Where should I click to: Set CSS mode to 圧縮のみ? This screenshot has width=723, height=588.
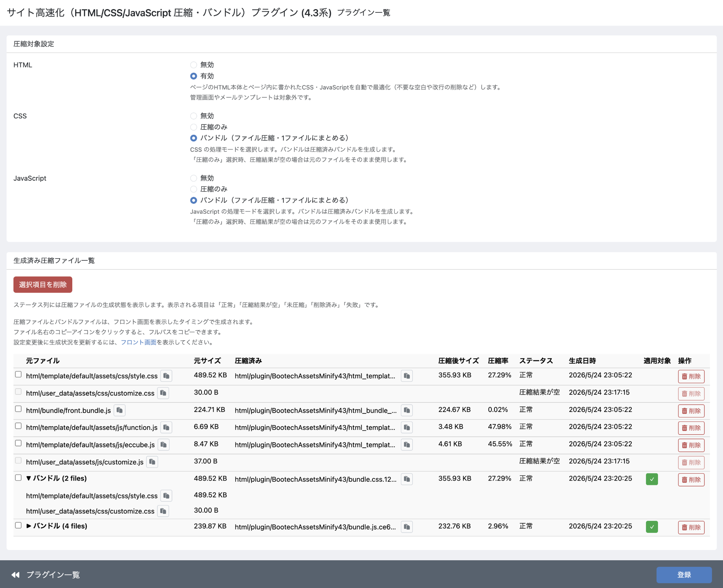pos(194,127)
